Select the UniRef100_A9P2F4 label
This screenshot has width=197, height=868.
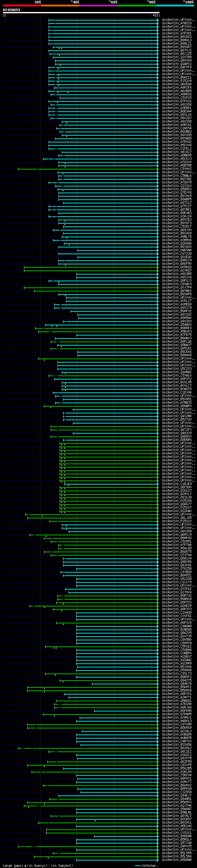(177, 88)
